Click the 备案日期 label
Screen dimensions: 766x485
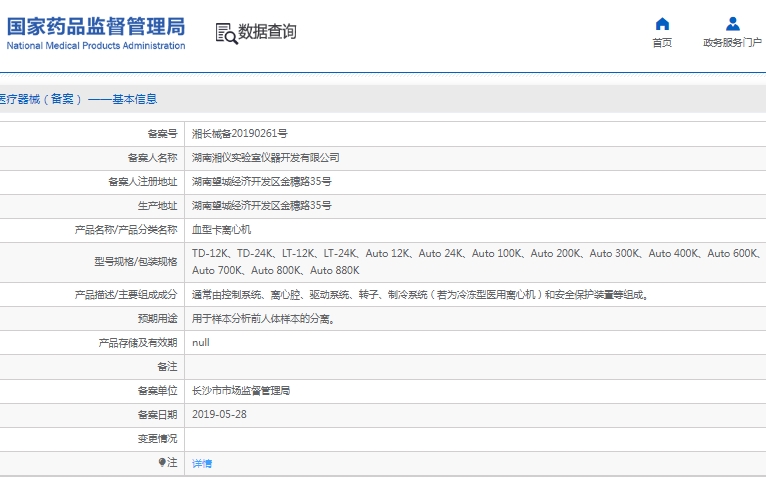[157, 415]
